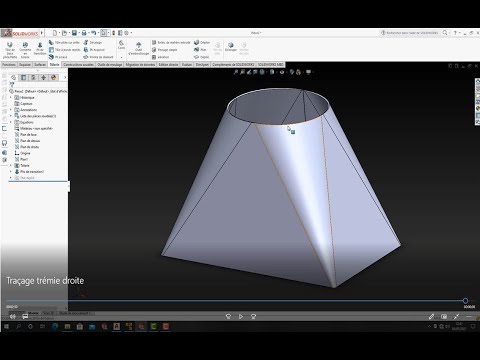The height and width of the screenshot is (360, 480).
Task: Click the Outil d'emboutissage button
Action: (139, 49)
